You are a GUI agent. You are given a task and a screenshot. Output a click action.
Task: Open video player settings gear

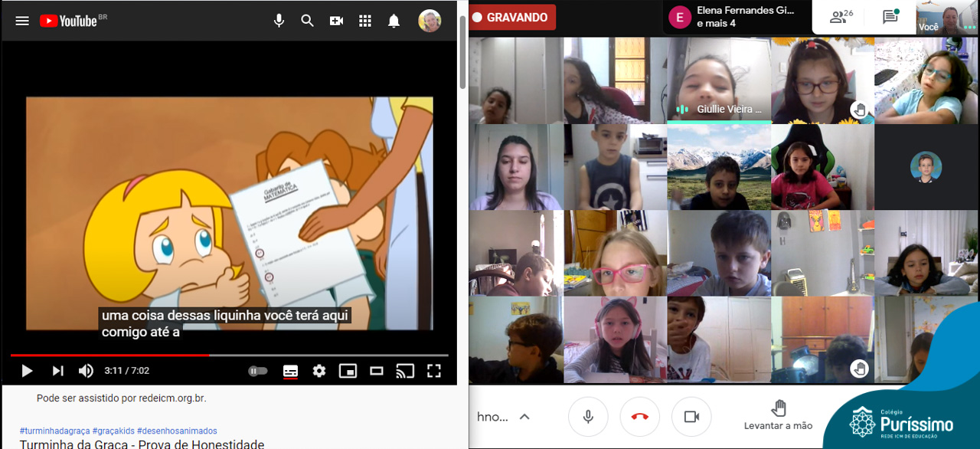(x=319, y=371)
